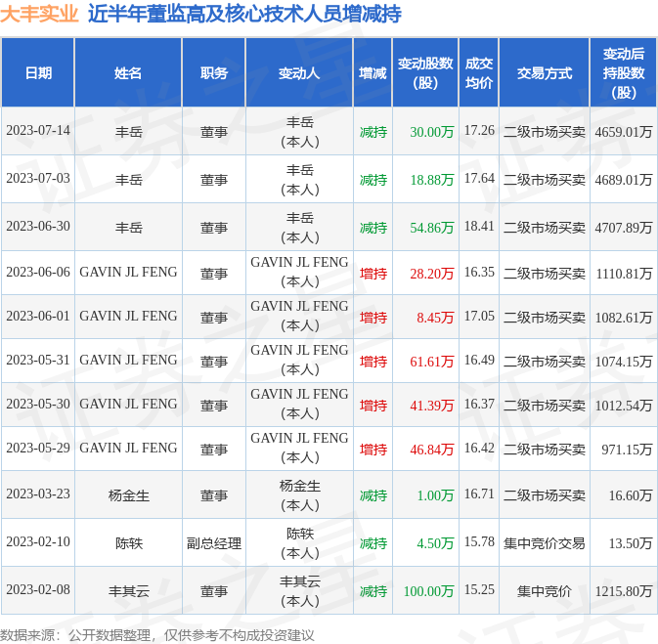Select the 2023-07-14 date cell
This screenshot has height=644, width=658.
pos(38,131)
